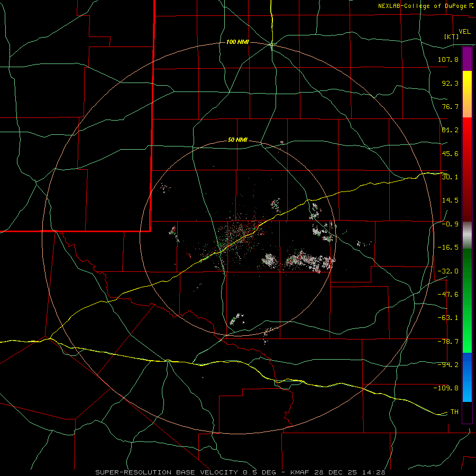Click the 100 NMI range ring label

[x=237, y=42]
